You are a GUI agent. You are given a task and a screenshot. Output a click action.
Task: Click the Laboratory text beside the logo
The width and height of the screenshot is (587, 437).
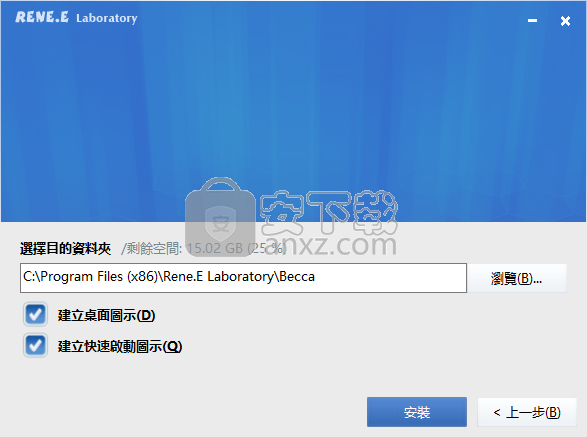pyautogui.click(x=107, y=18)
